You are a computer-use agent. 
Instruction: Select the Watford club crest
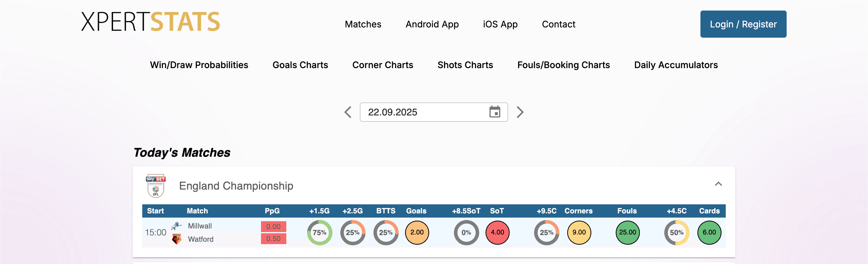click(177, 239)
